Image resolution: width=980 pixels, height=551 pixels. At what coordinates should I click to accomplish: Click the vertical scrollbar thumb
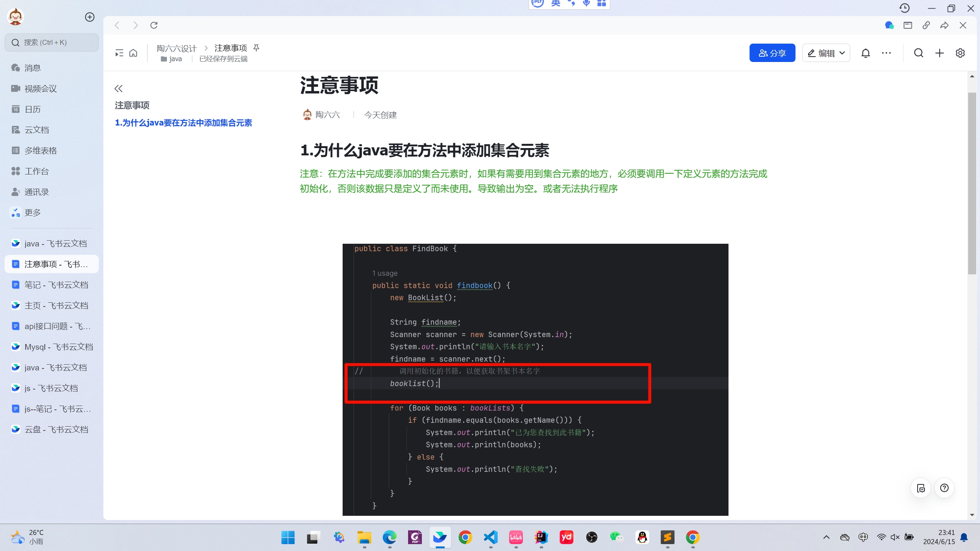(x=972, y=184)
